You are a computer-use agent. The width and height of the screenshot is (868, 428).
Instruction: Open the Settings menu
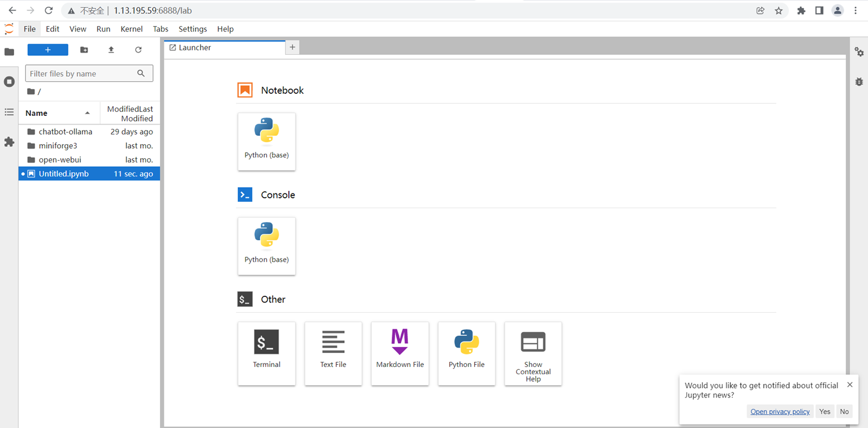193,29
